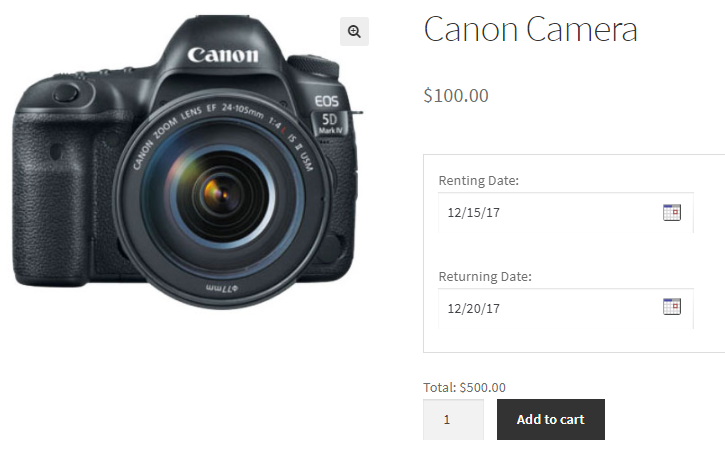Select the quantity input box
The image size is (725, 452).
[x=453, y=420]
